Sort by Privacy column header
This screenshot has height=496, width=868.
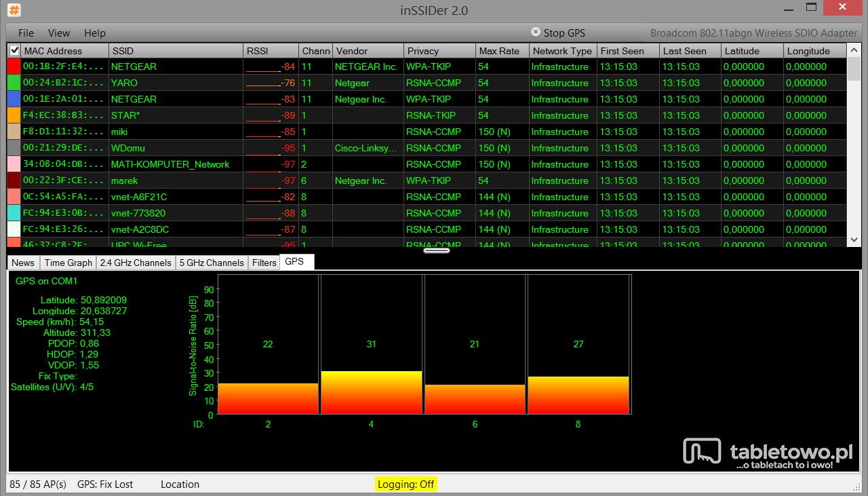pyautogui.click(x=440, y=51)
